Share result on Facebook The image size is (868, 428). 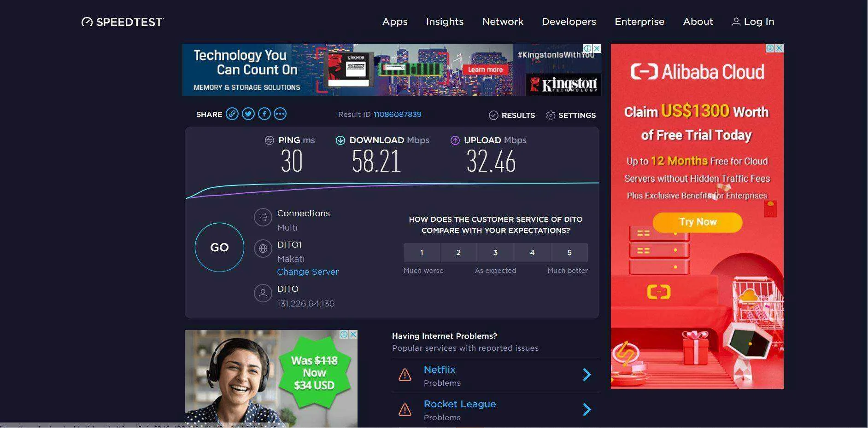pos(264,114)
